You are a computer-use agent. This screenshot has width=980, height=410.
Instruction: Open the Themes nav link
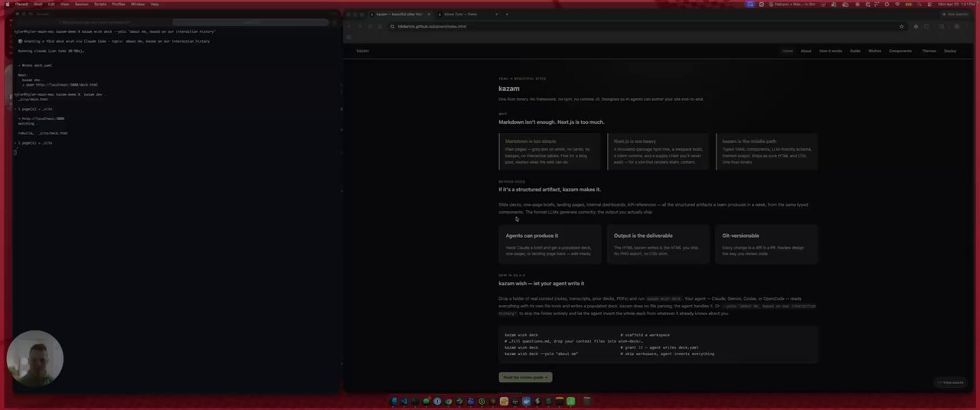click(929, 50)
